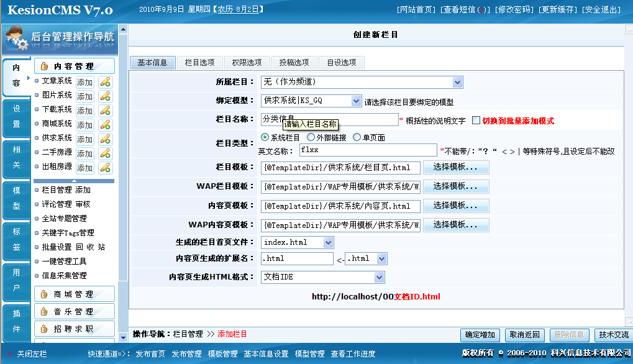Screen dimensions: 633x364
Task: Click the left panel scrollbar down arrow
Action: point(123,337)
